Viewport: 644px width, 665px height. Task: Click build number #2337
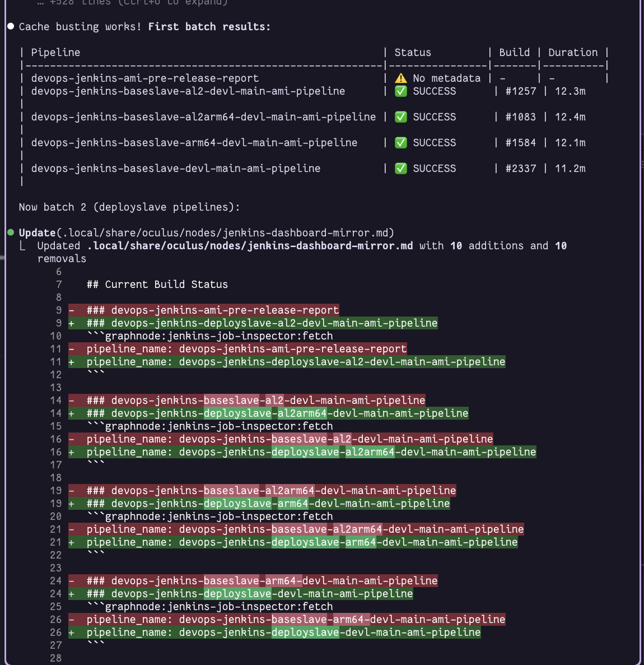520,169
